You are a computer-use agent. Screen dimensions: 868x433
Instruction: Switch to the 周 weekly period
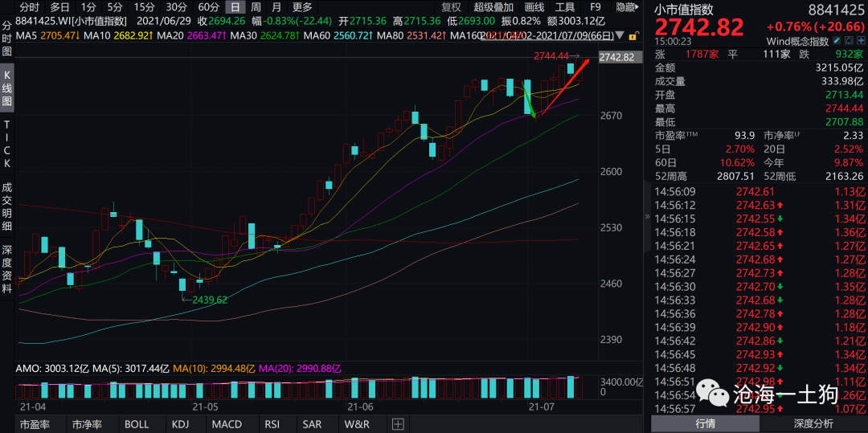click(256, 7)
